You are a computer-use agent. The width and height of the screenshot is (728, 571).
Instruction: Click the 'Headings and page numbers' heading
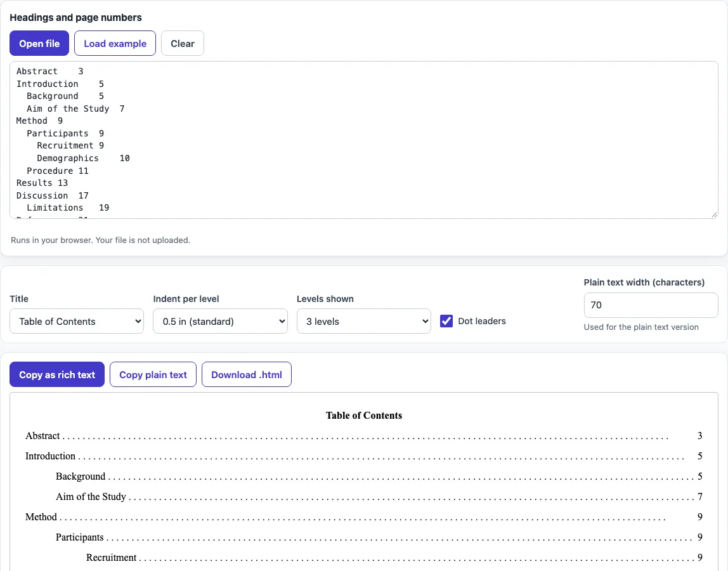[75, 18]
